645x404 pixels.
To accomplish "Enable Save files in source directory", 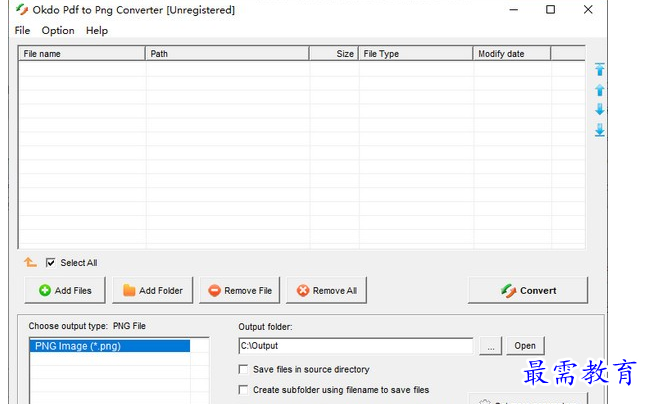I will 243,369.
